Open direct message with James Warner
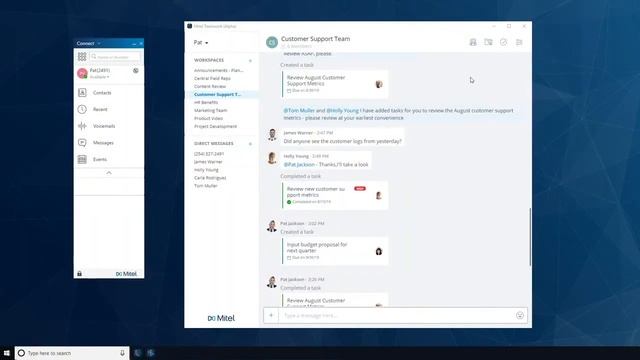Image resolution: width=640 pixels, height=360 pixels. [208, 162]
